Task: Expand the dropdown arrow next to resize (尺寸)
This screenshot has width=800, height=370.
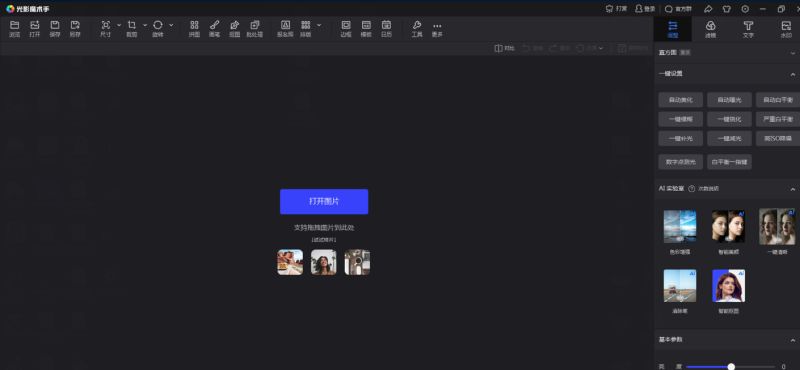Action: tap(119, 25)
